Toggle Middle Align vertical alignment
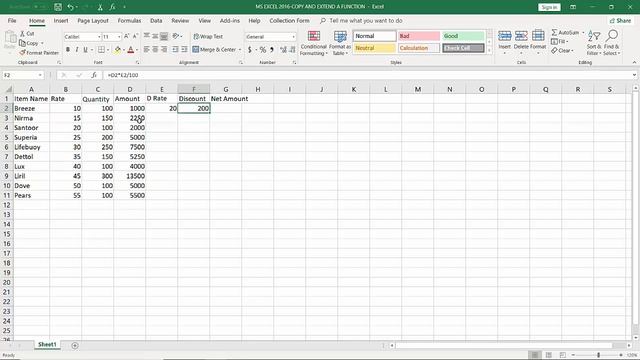 pos(155,36)
